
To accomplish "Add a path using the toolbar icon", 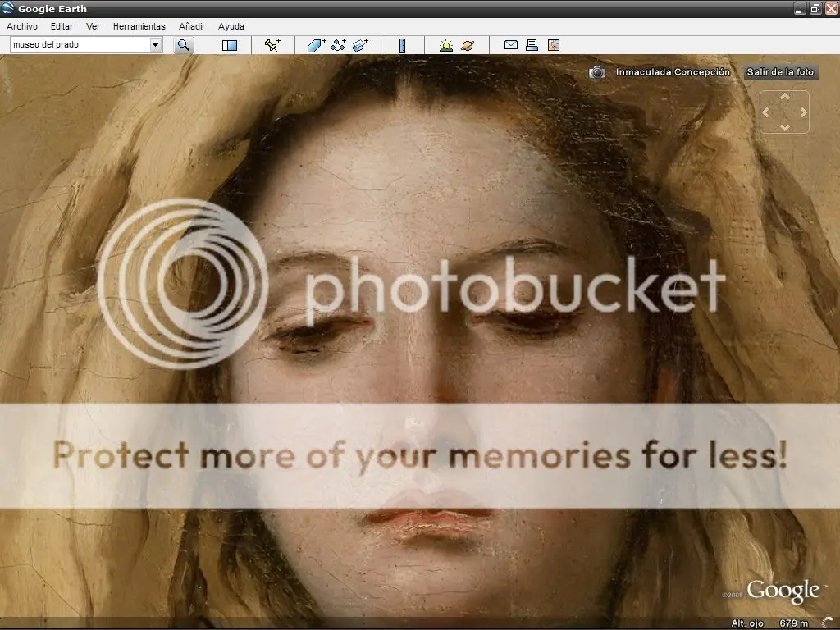I will pos(338,45).
